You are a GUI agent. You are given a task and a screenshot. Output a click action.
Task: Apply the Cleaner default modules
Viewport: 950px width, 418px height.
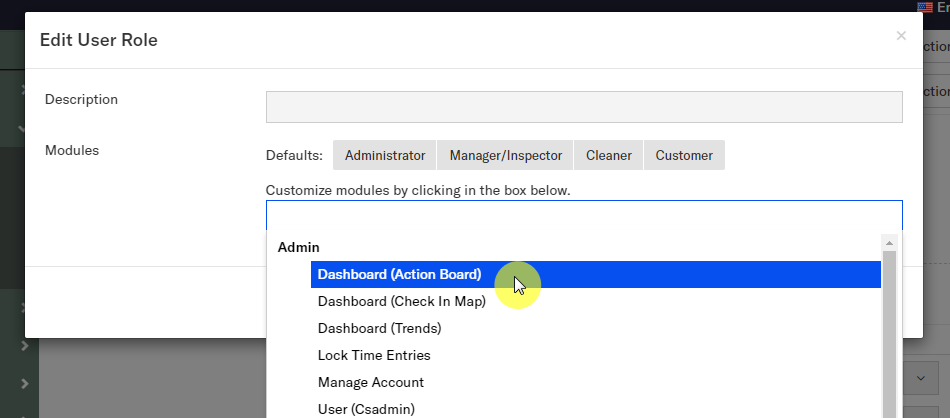(x=608, y=155)
